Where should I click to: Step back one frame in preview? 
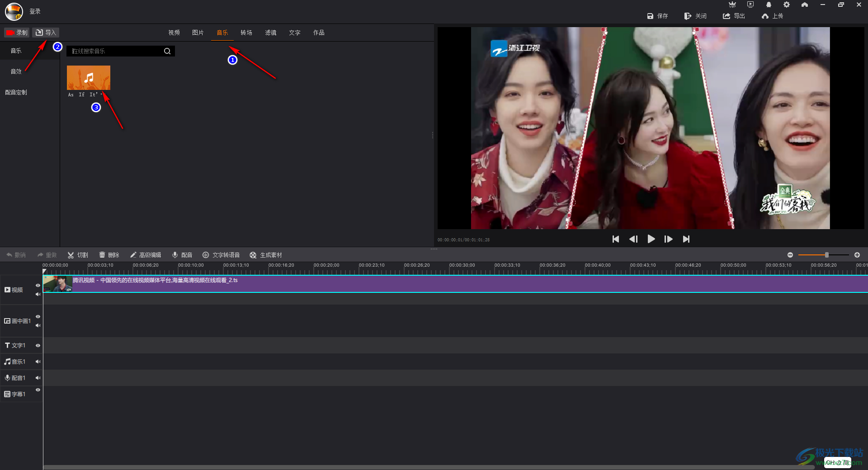[x=633, y=239]
